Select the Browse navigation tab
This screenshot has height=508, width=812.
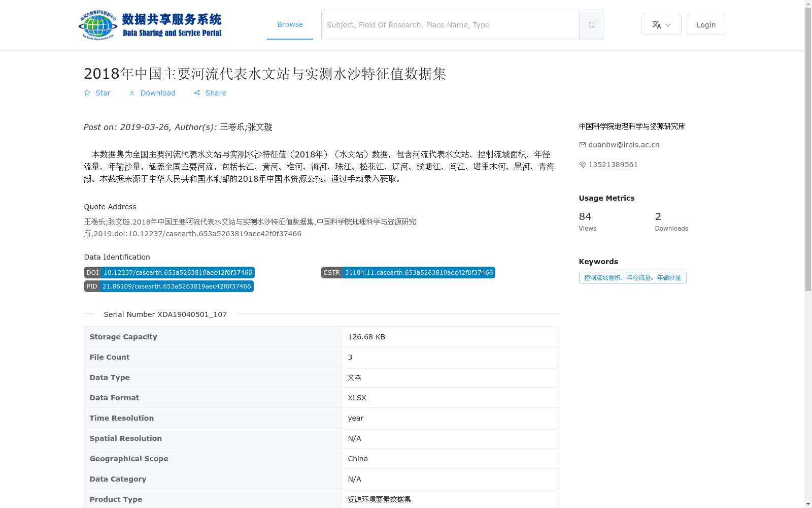click(x=290, y=24)
